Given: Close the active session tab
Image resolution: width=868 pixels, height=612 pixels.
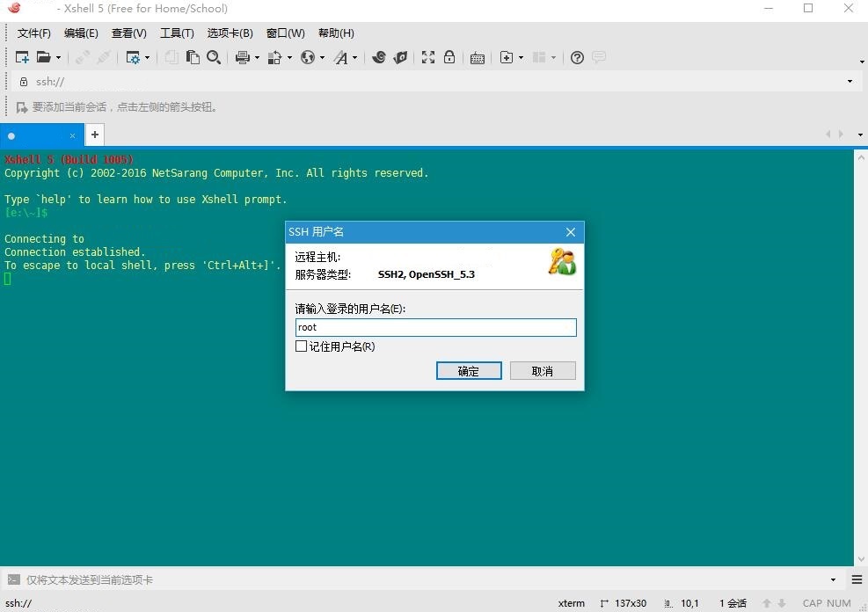Looking at the screenshot, I should point(72,135).
